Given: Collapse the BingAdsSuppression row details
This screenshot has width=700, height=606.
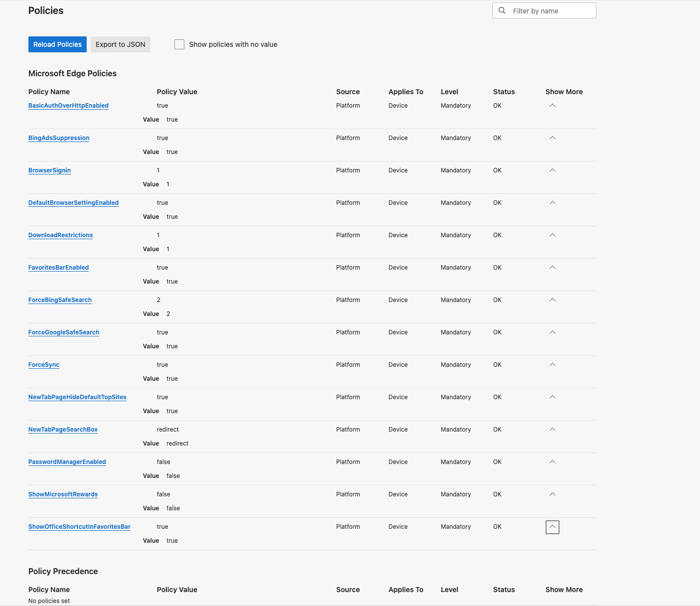Looking at the screenshot, I should click(552, 138).
